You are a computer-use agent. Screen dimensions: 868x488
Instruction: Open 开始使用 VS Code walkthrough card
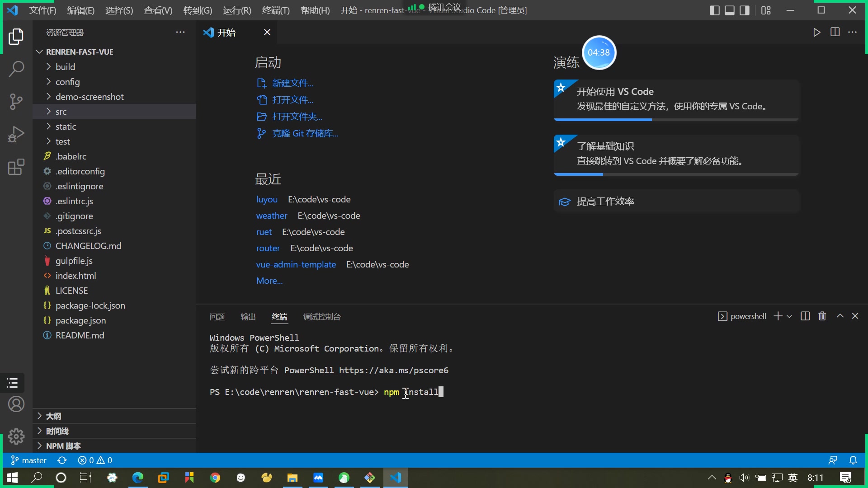676,100
